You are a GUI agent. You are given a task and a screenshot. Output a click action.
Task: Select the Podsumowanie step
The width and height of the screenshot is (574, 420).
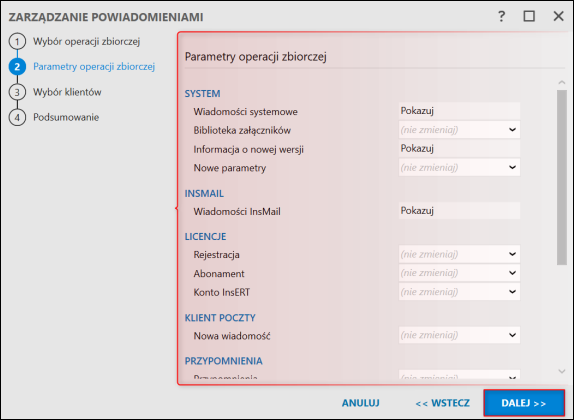click(x=66, y=117)
